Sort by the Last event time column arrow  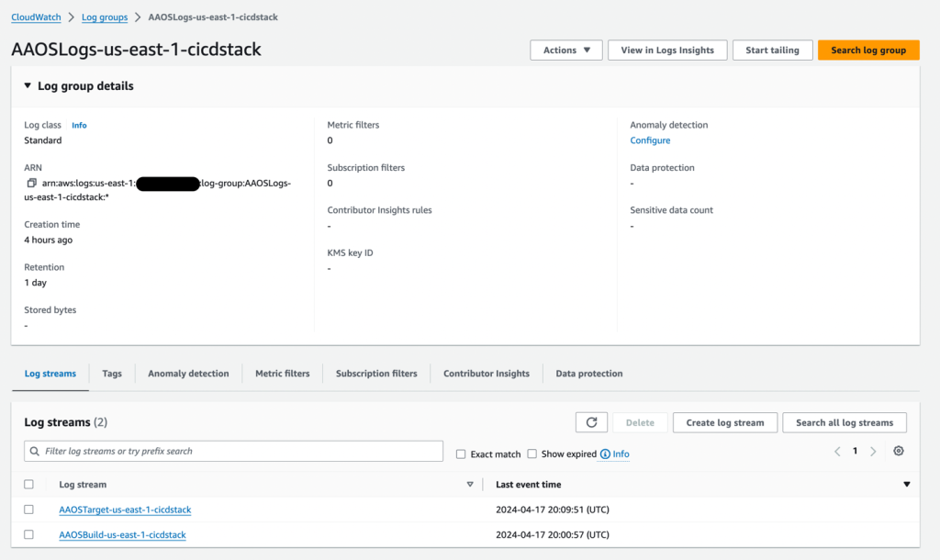tap(907, 484)
